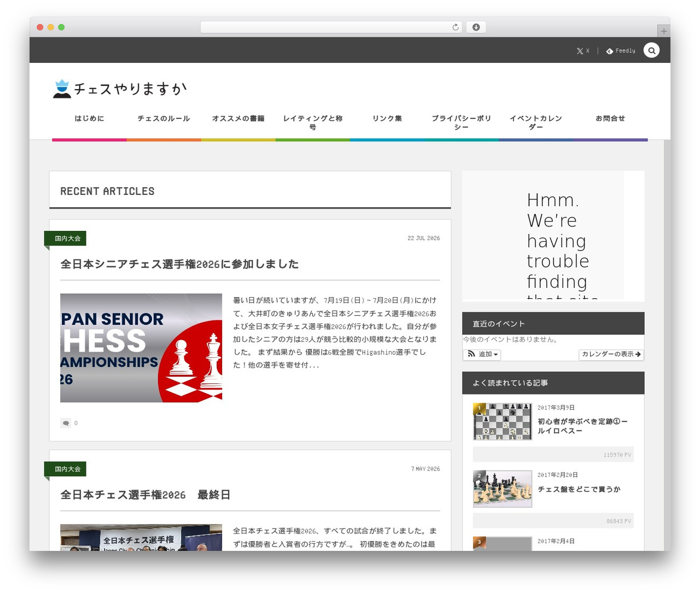This screenshot has width=700, height=593.
Task: Open the オススメの書籍 menu item
Action: 238,119
